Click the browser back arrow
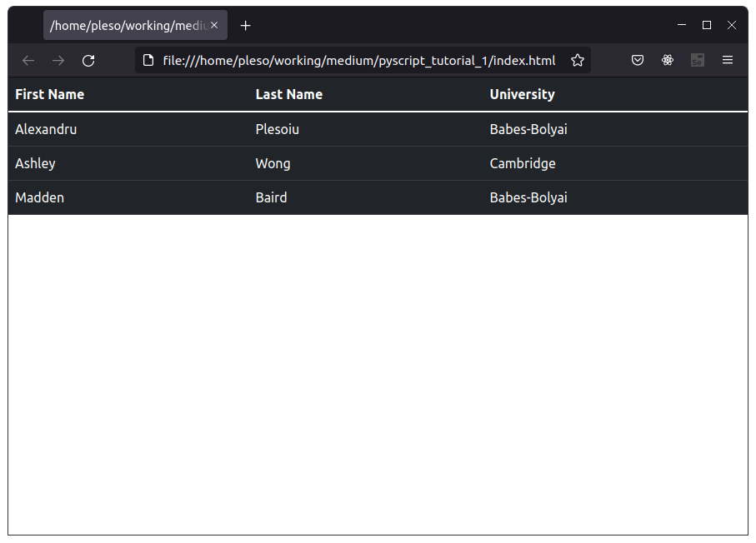 click(28, 60)
